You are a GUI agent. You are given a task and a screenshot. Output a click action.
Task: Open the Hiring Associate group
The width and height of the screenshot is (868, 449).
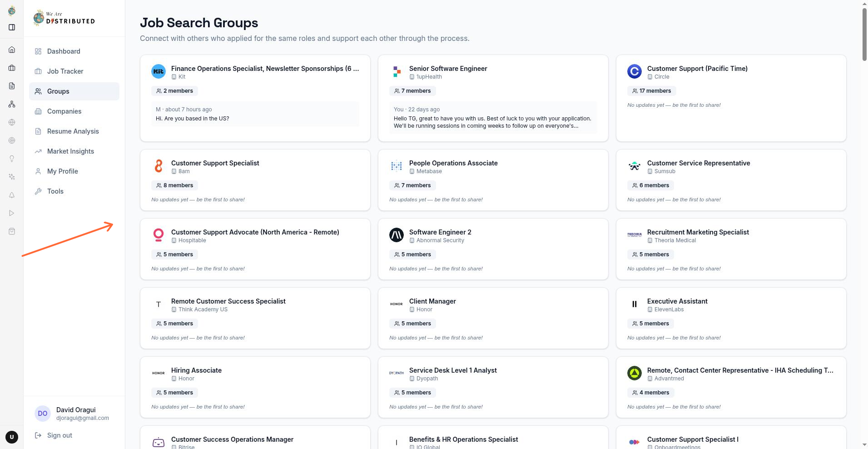pyautogui.click(x=196, y=370)
